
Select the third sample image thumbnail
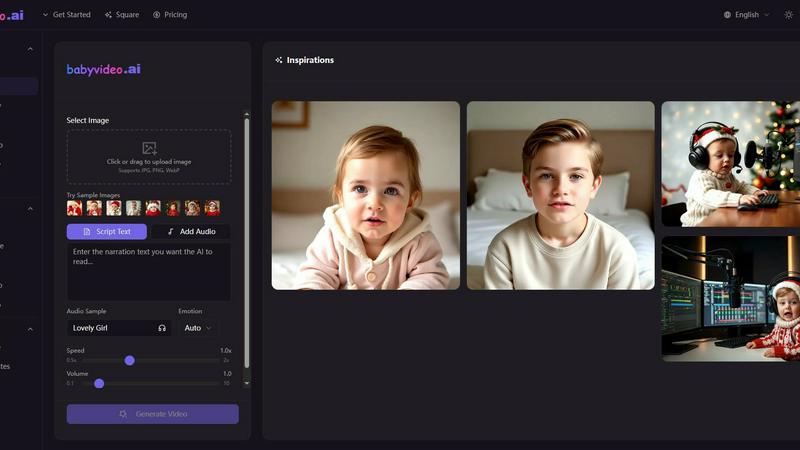114,208
